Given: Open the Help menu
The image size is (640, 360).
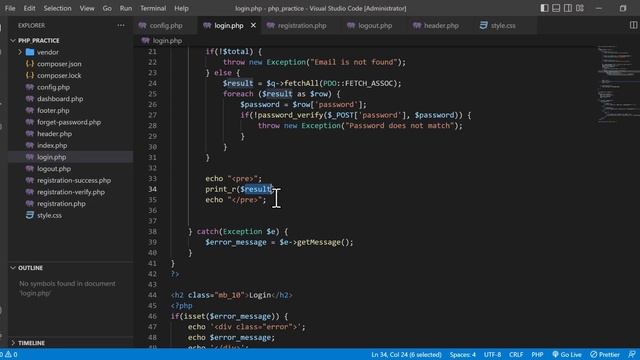Looking at the screenshot, I should pyautogui.click(x=181, y=8).
